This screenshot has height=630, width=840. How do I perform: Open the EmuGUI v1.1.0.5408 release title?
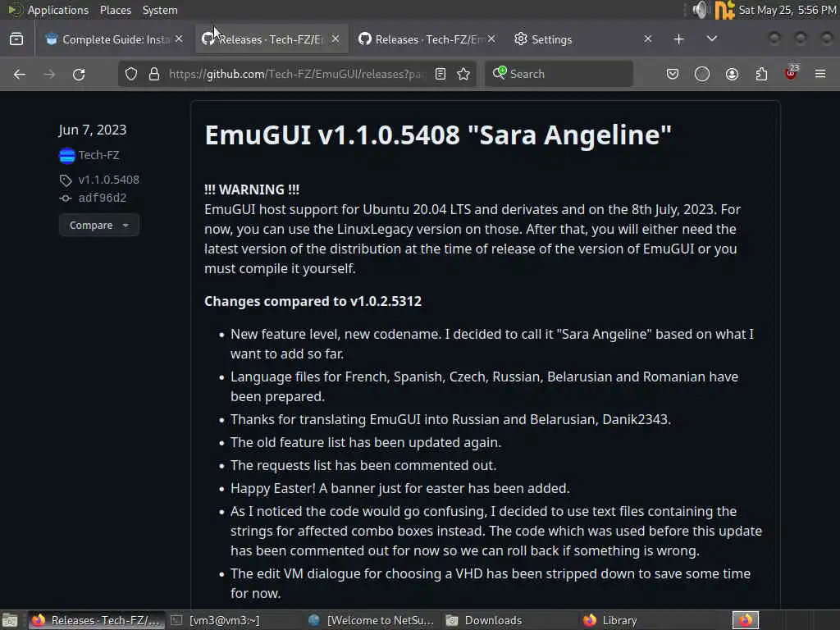coord(438,135)
